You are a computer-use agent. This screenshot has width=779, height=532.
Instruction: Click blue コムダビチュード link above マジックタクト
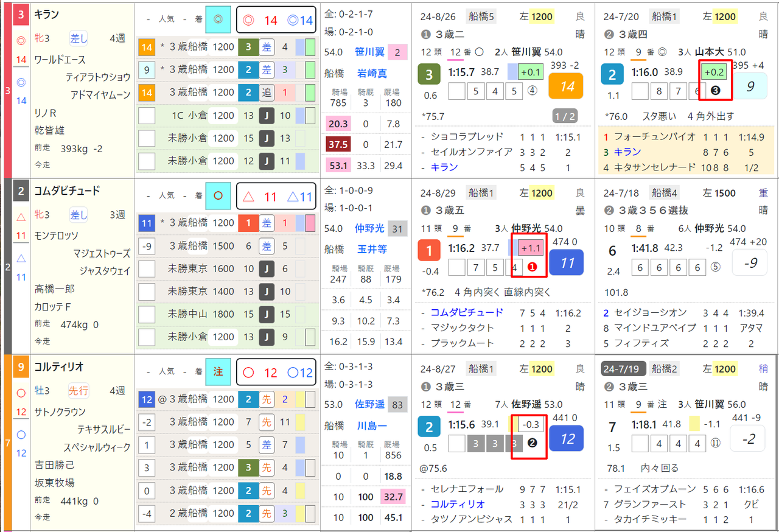[467, 312]
